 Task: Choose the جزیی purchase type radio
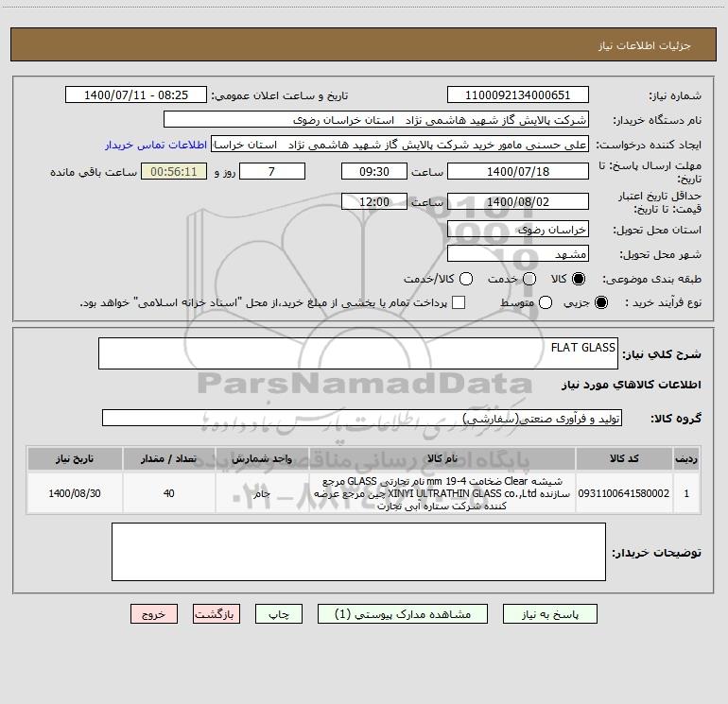tap(600, 303)
